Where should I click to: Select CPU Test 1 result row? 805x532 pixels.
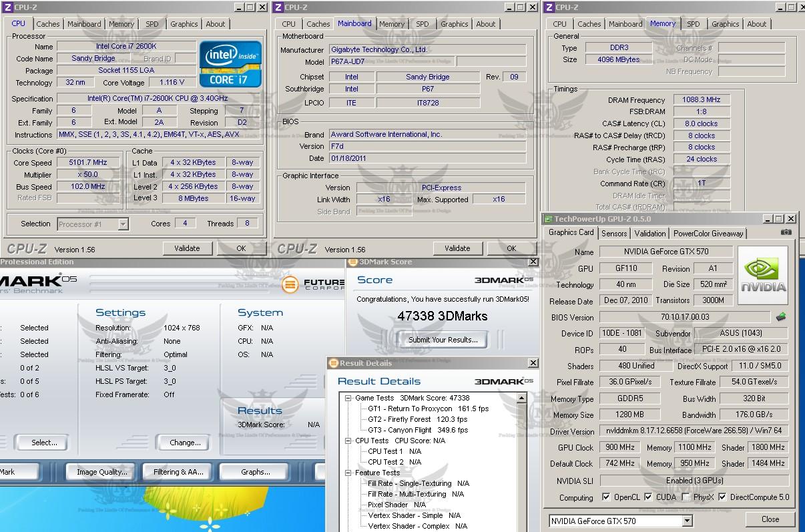click(394, 451)
